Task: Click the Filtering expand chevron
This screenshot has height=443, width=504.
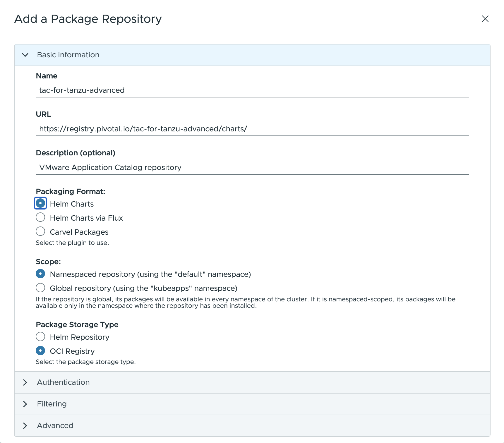Action: click(x=25, y=404)
